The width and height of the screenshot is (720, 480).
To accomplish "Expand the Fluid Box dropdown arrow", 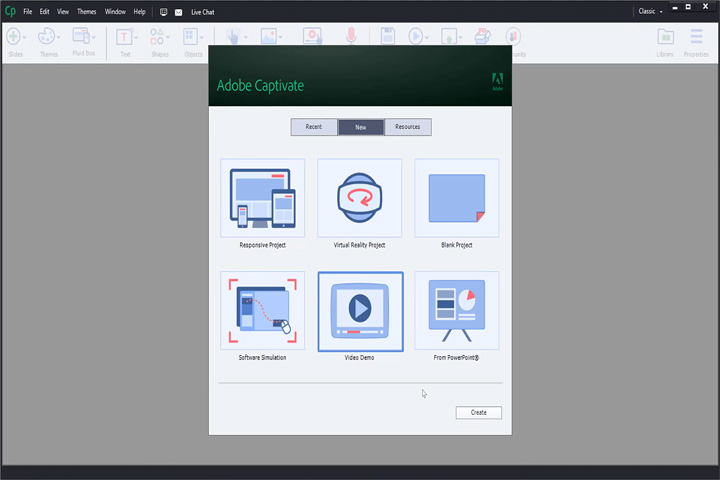I will coord(94,37).
